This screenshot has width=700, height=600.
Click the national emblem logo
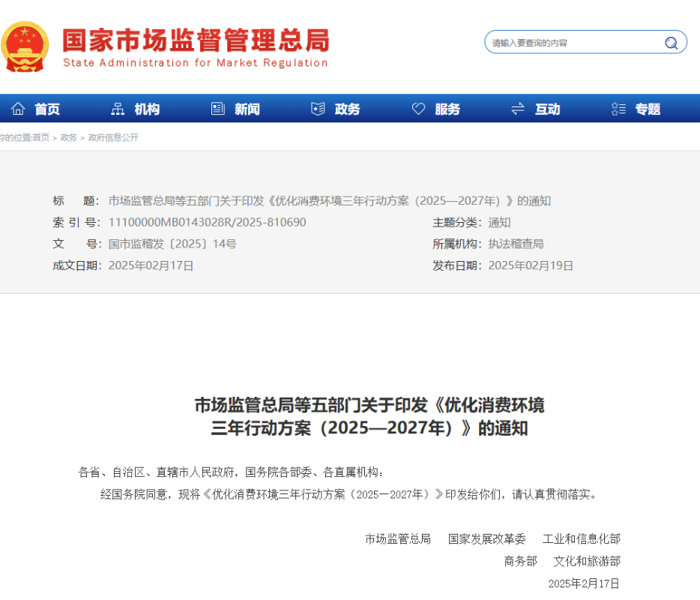26,46
